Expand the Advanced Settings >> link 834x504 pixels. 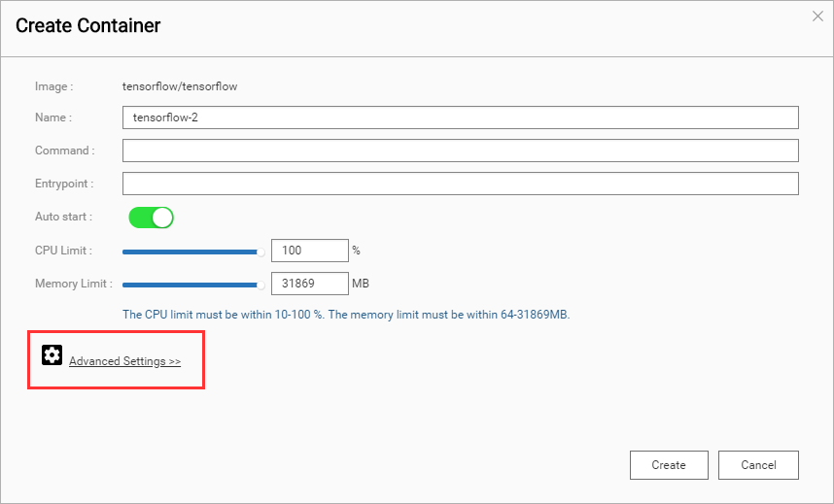(124, 361)
